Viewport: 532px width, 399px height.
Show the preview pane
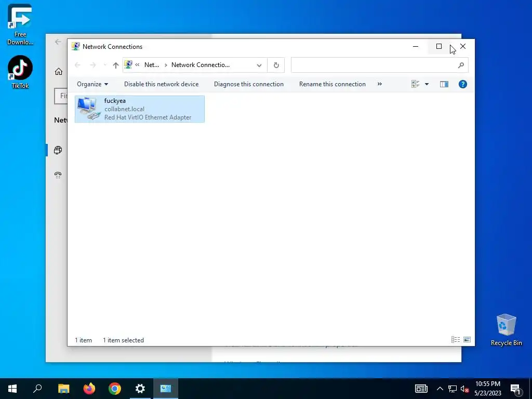444,84
